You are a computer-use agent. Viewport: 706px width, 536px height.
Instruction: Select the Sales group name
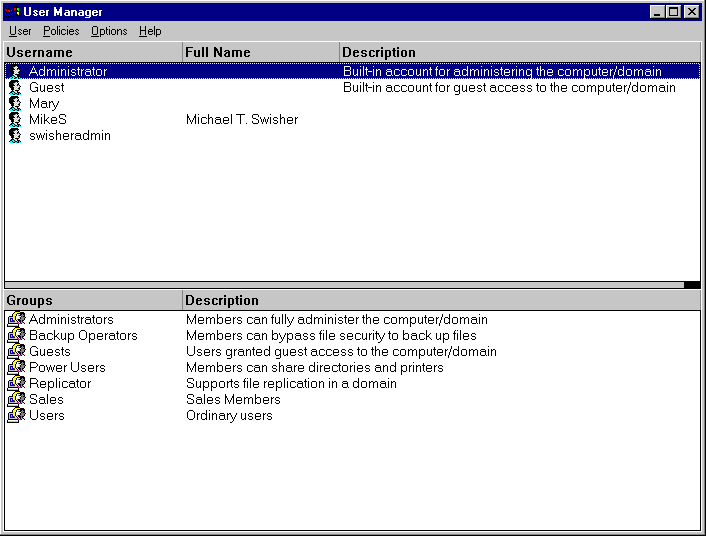(46, 399)
